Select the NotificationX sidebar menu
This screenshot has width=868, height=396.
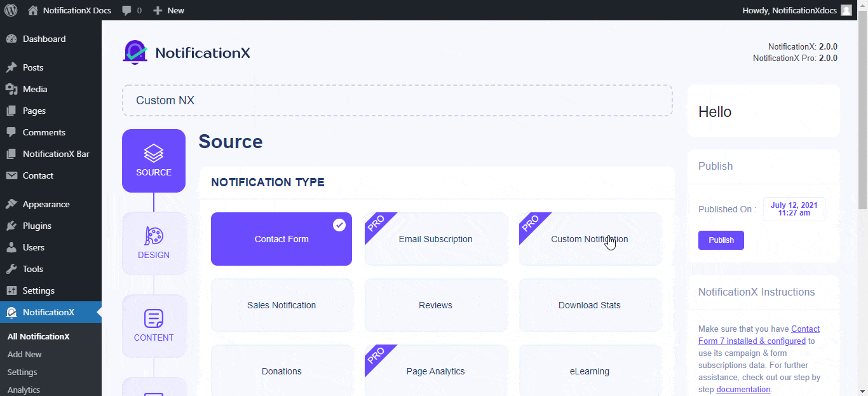[51, 312]
